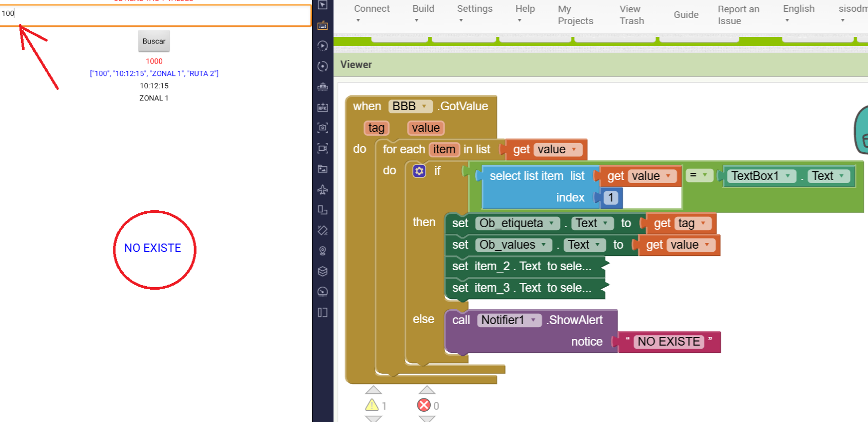Click the location pin icon in sidebar
868x422 pixels.
(x=322, y=251)
